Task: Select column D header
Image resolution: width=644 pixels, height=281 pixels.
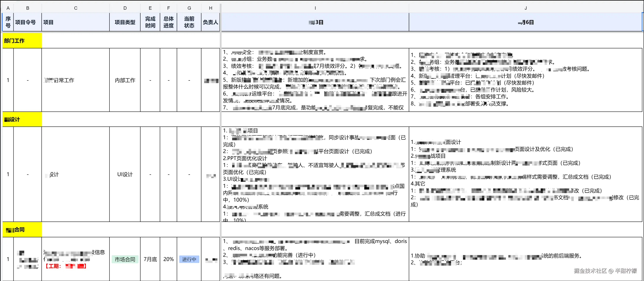Action: click(125, 8)
